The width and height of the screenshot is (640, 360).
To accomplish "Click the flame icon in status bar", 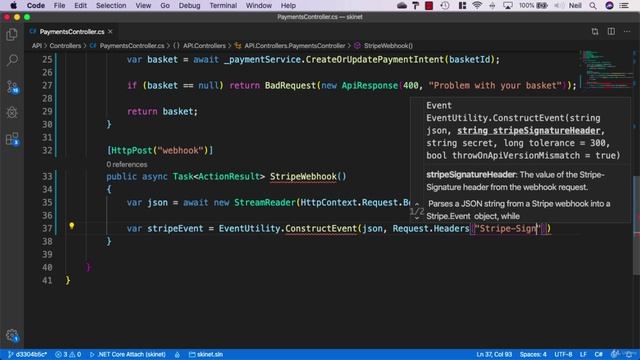I will pyautogui.click(x=177, y=354).
